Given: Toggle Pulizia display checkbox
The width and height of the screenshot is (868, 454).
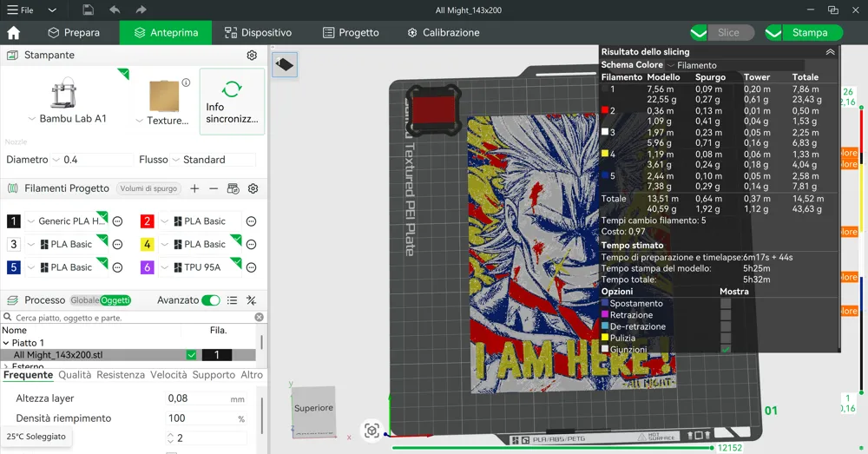Looking at the screenshot, I should [726, 338].
